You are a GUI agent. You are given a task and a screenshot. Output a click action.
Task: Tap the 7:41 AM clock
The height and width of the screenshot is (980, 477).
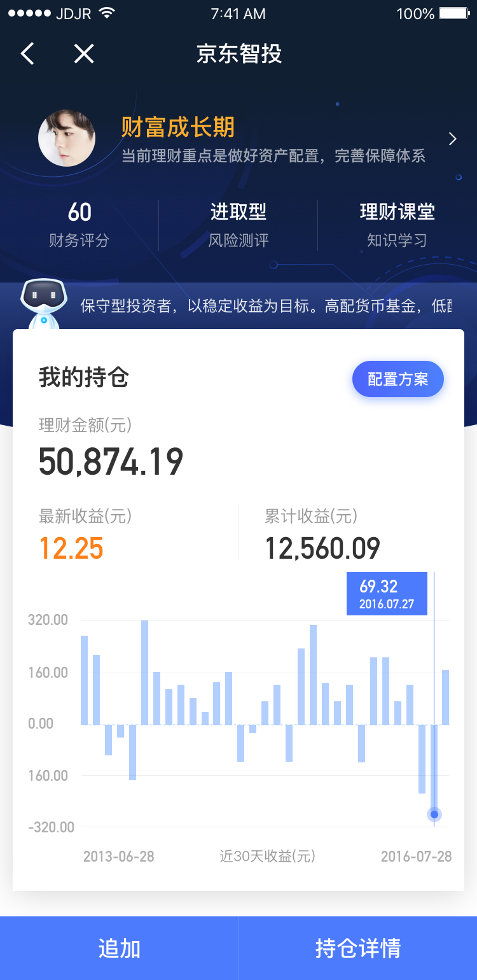click(238, 13)
